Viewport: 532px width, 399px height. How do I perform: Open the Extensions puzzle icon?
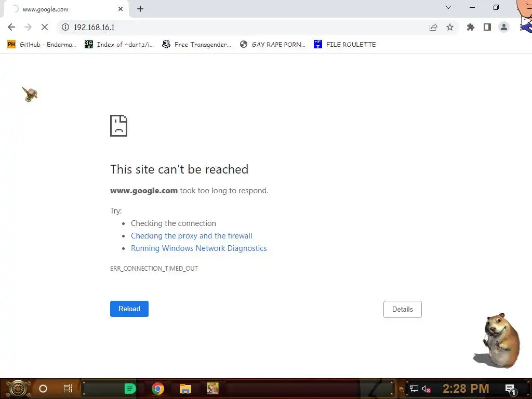click(471, 27)
